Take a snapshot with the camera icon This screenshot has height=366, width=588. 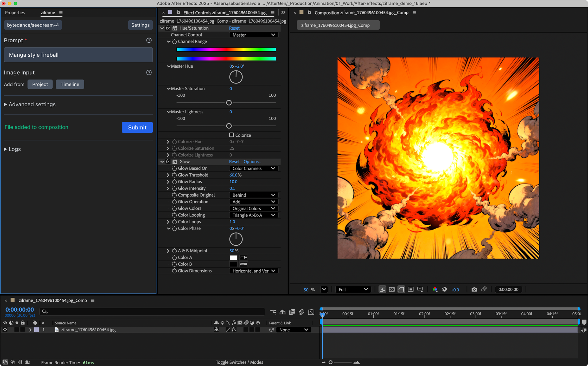474,290
